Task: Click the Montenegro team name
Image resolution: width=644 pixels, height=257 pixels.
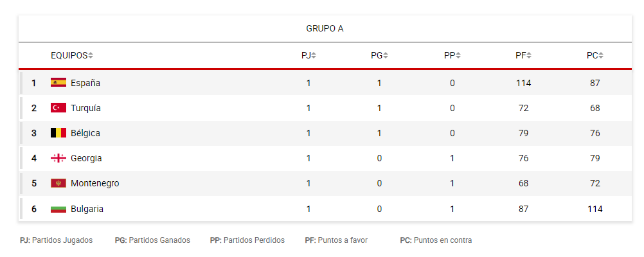Action: point(94,183)
